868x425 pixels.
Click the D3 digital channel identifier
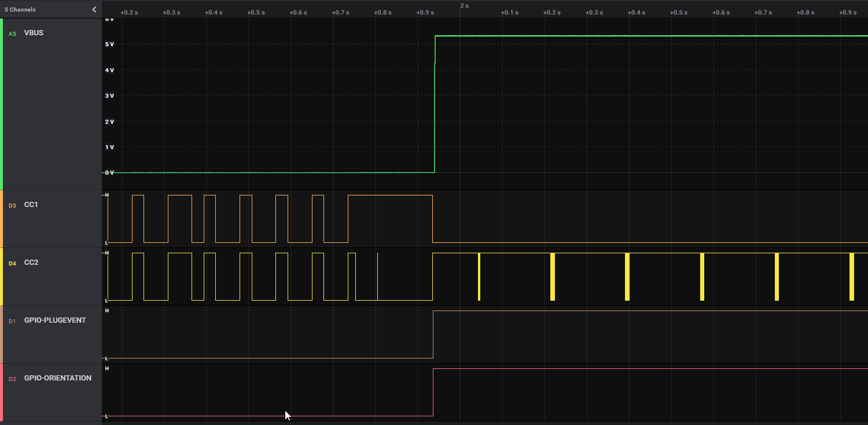click(x=12, y=205)
